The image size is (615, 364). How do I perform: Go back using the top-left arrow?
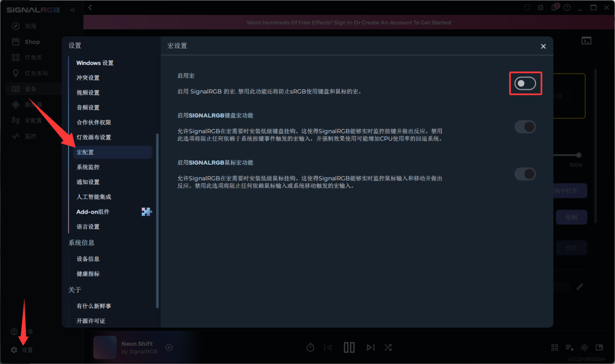pos(90,7)
